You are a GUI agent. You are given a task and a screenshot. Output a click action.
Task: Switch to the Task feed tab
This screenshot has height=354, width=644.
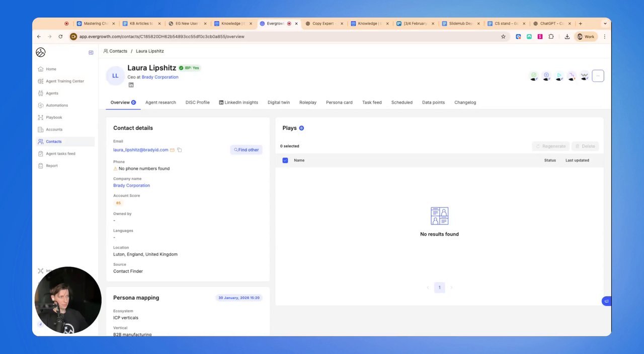[x=372, y=102]
